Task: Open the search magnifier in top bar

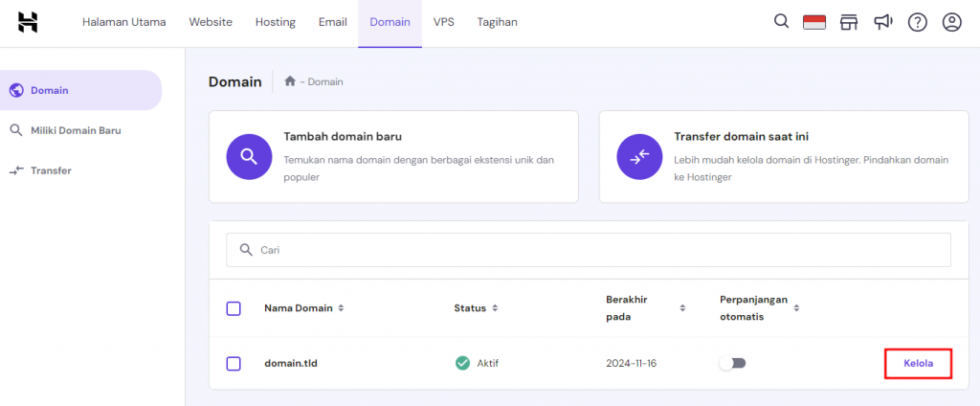Action: pos(781,22)
